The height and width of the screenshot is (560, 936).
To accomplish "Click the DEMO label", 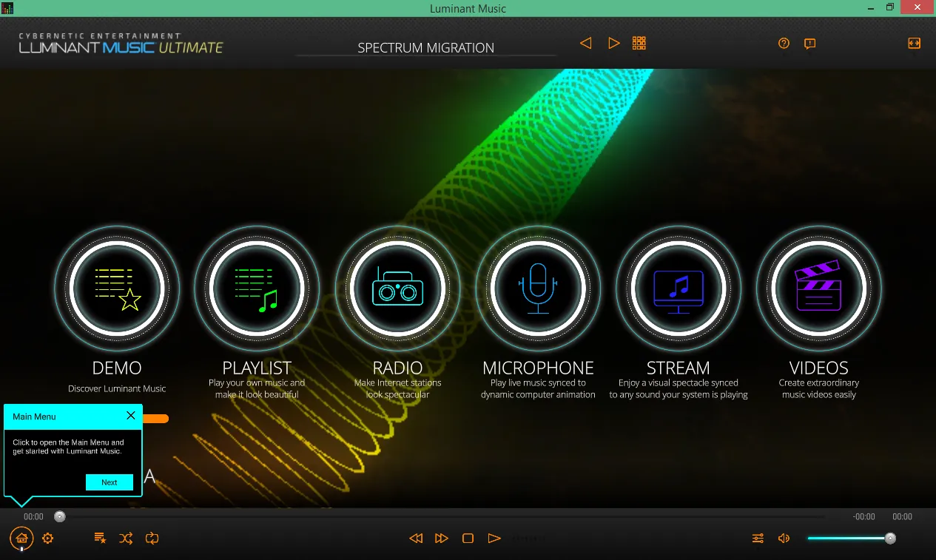I will point(117,368).
